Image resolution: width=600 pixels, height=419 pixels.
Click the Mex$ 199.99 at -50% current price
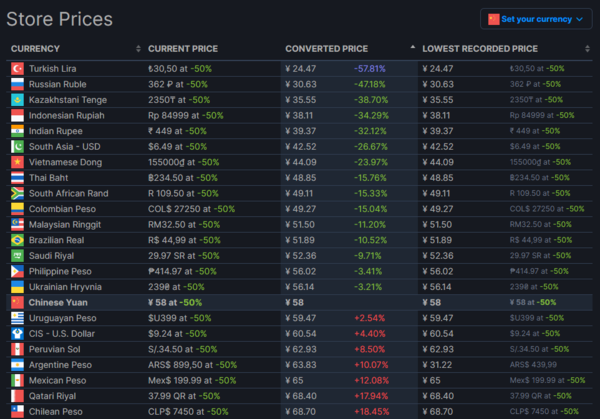[x=192, y=380]
